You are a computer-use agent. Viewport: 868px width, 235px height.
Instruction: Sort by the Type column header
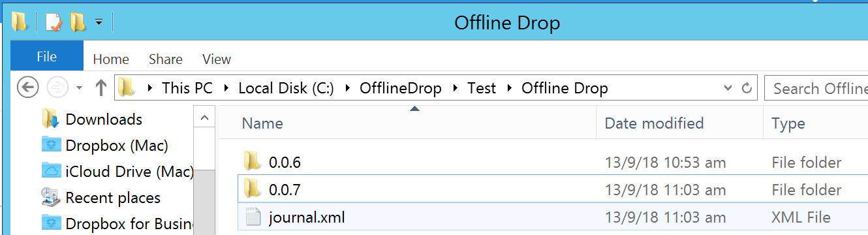tap(788, 123)
